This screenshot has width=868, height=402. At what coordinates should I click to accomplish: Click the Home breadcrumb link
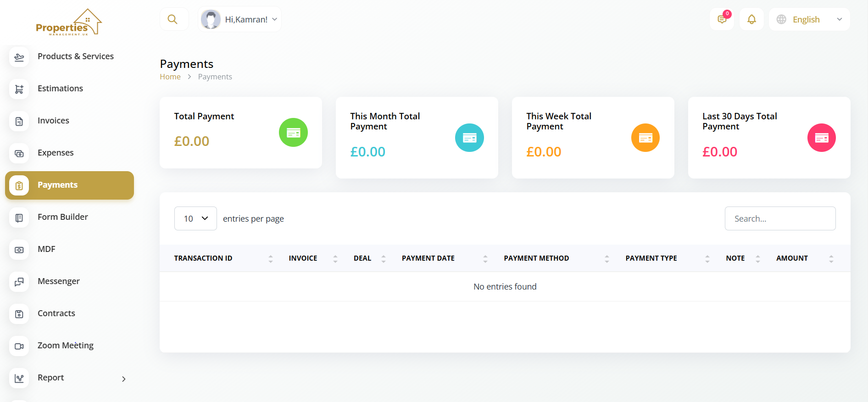click(x=170, y=77)
